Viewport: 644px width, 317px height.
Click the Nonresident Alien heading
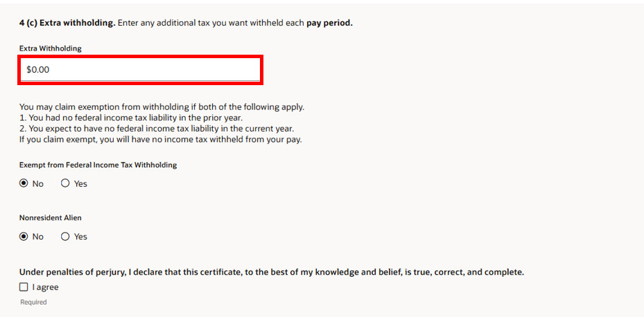click(x=50, y=218)
